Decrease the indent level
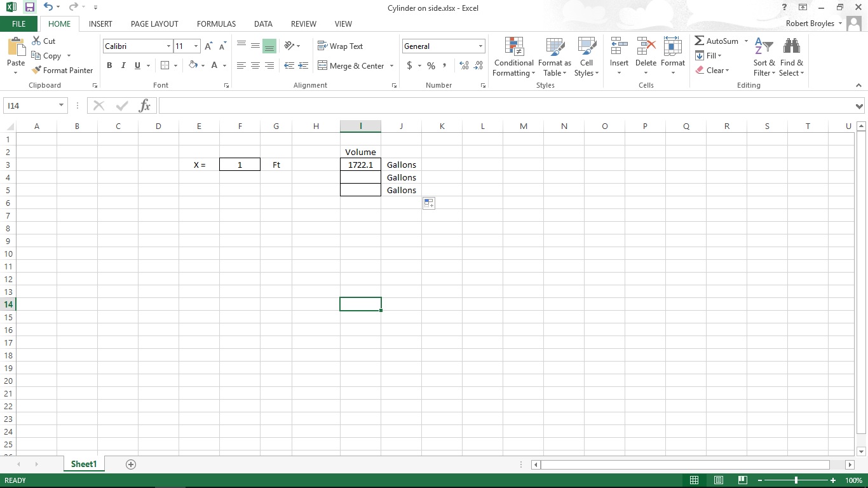 pos(289,65)
